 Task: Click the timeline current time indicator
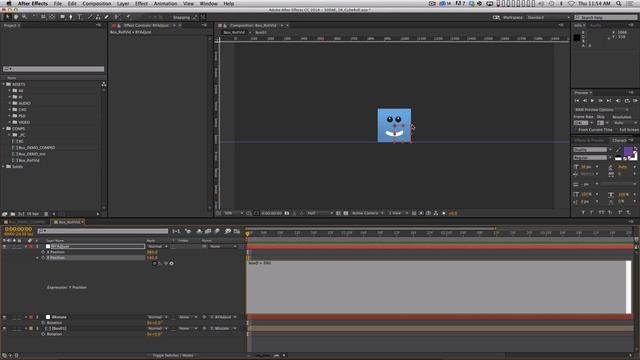pos(247,234)
